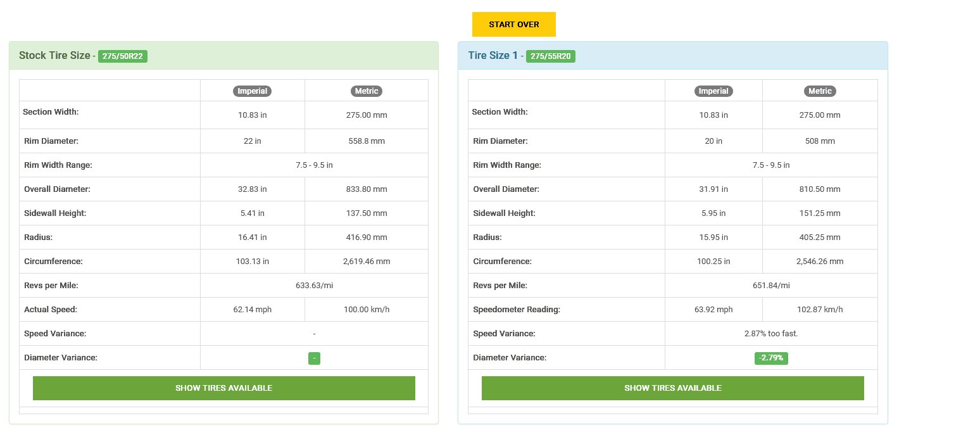This screenshot has width=980, height=437.
Task: Select the 15.95 in radius value
Action: point(713,237)
